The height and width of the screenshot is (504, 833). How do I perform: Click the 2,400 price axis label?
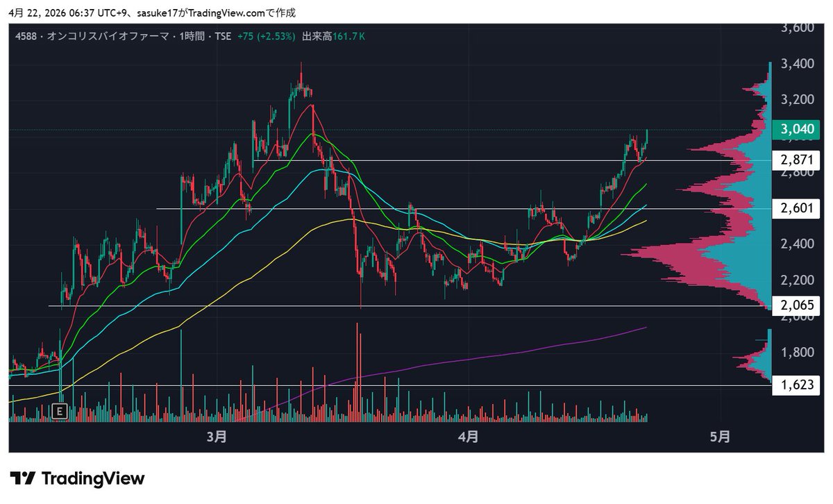(x=797, y=244)
